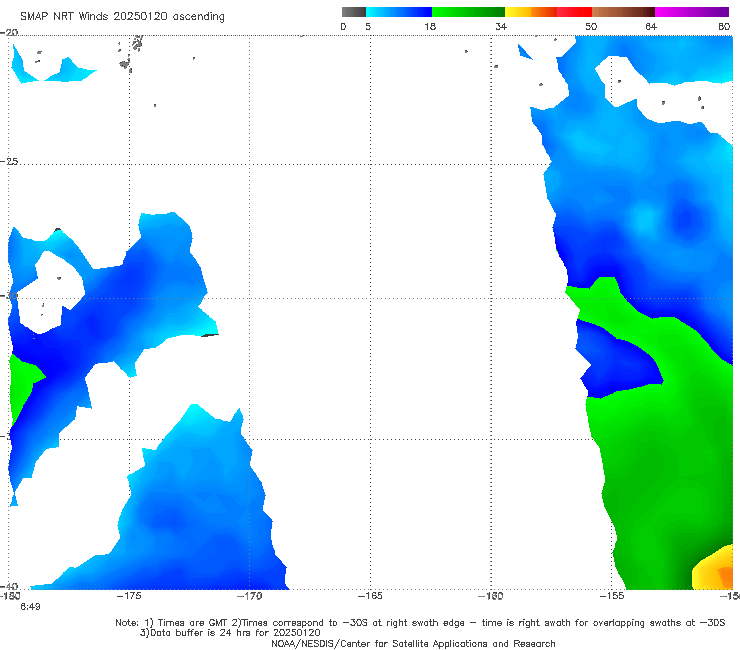
Task: Pick the brown 50–64 color bar segment
Action: click(623, 12)
